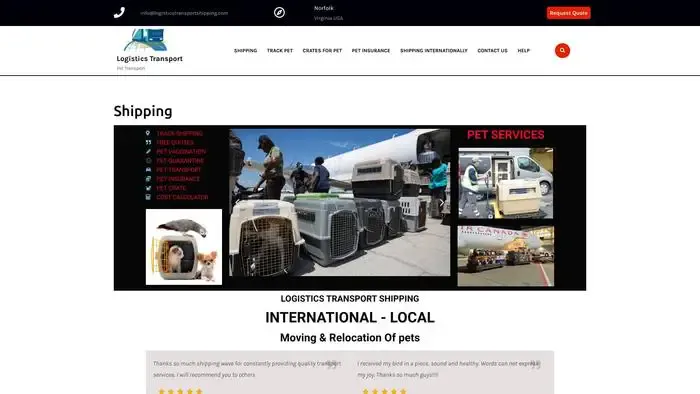Click the clock icon beside Pet Quarantine
Screen dimensions: 700x394
click(148, 161)
